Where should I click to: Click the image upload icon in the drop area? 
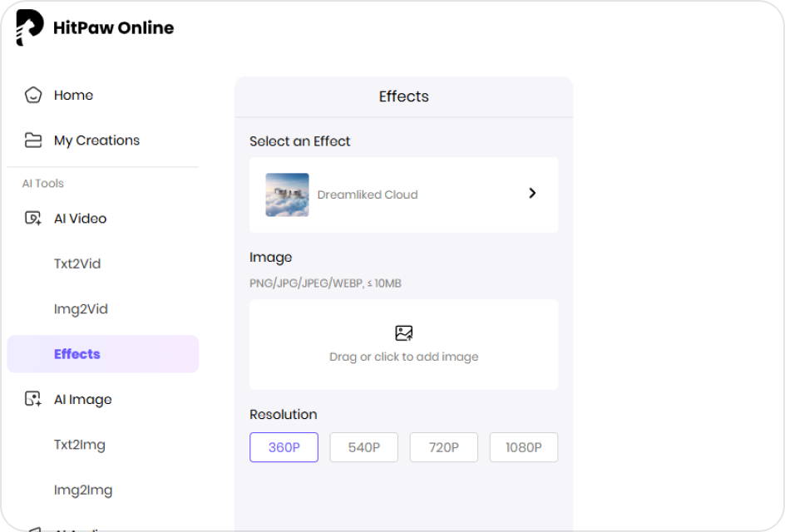click(403, 332)
